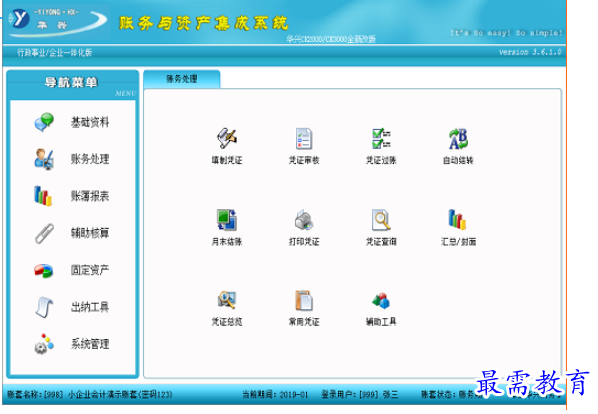Click the 导航菜单 panel header
The width and height of the screenshot is (598, 414).
coord(72,82)
